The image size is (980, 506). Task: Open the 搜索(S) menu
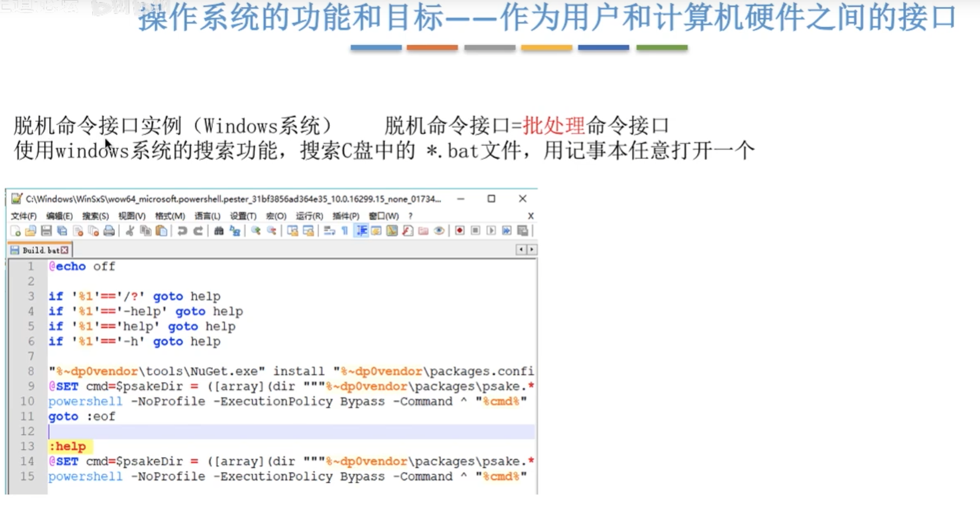pyautogui.click(x=95, y=216)
